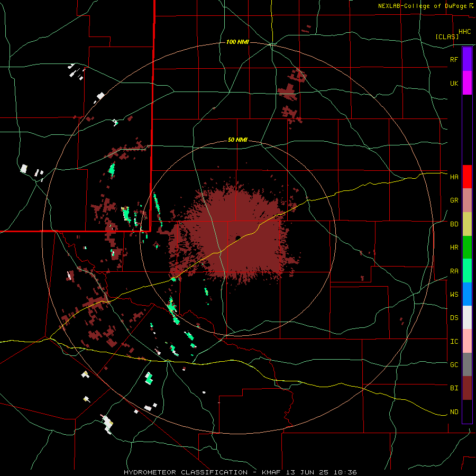Click the KMAF station identifier
The height and width of the screenshot is (476, 476).
[x=271, y=472]
